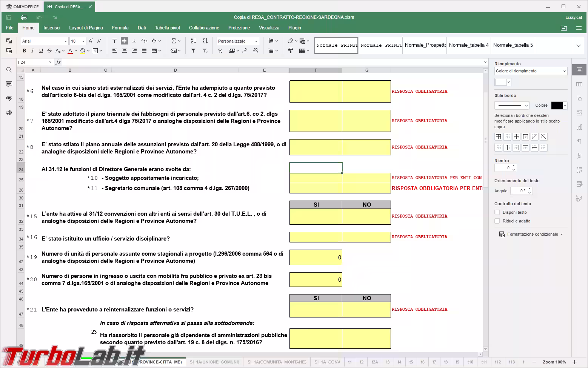Apply the Normale_tabella 4 cell style
588x368 pixels.
click(x=469, y=45)
